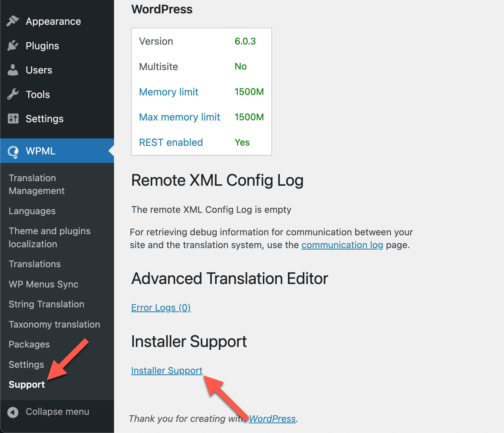The width and height of the screenshot is (504, 433).
Task: Open Taxonomy translation submenu item
Action: tap(54, 324)
